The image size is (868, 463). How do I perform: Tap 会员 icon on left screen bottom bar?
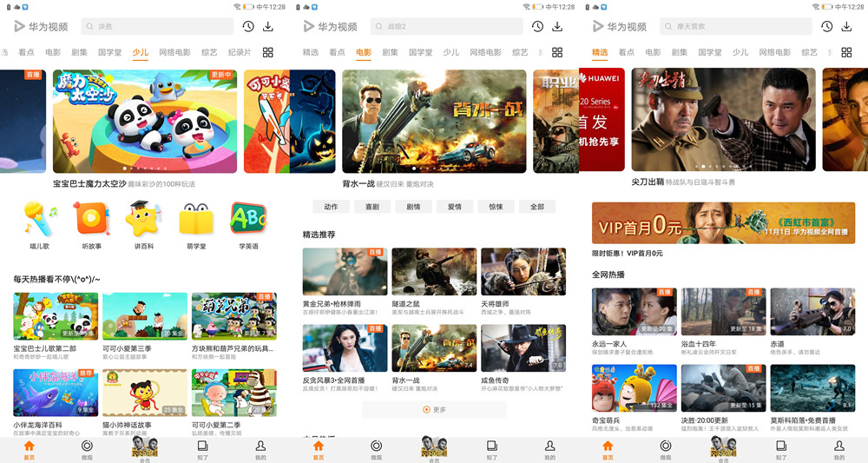pos(145,446)
